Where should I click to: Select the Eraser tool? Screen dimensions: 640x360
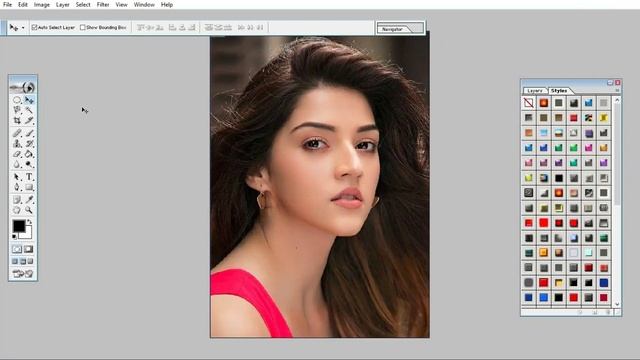(17, 154)
